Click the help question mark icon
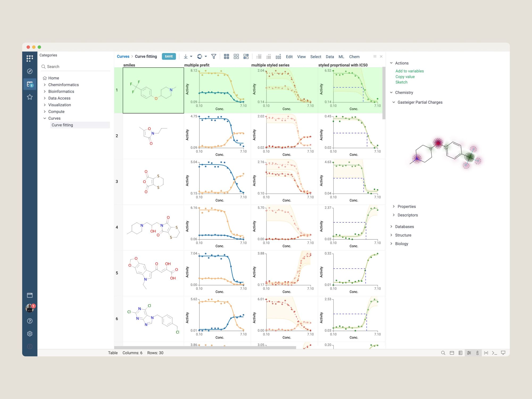Image resolution: width=532 pixels, height=399 pixels. pos(30,321)
